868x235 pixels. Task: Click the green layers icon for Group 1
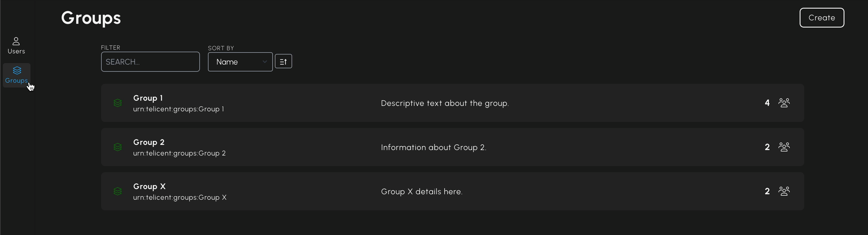pyautogui.click(x=117, y=103)
